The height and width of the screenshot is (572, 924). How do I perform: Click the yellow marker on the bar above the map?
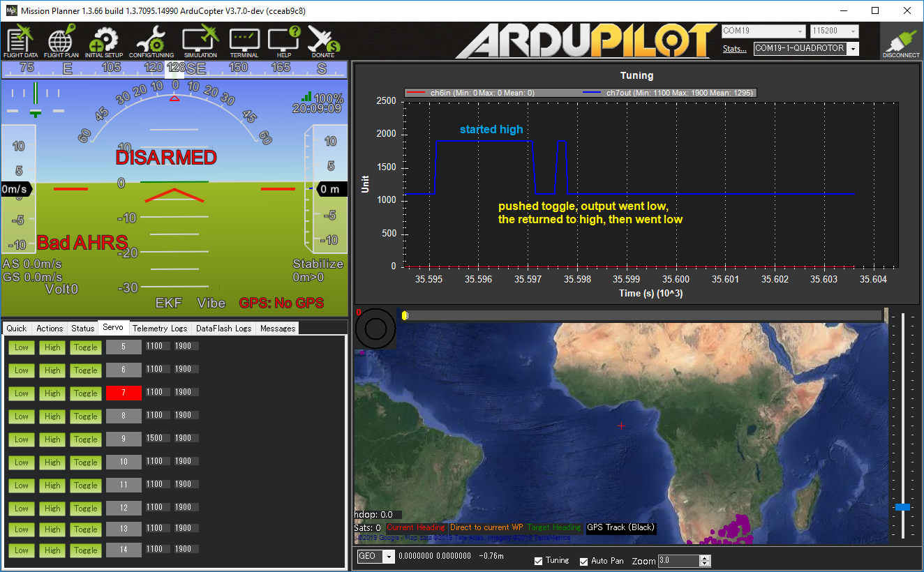[x=405, y=315]
